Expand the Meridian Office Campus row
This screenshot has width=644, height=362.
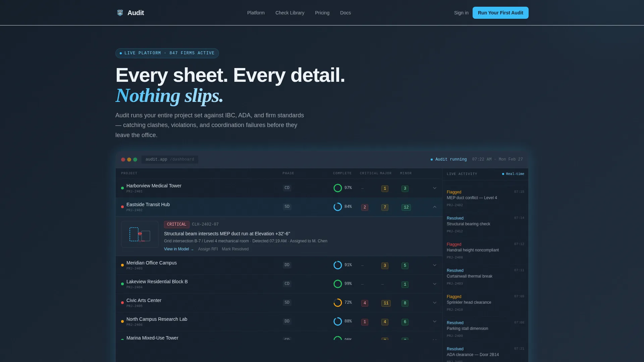435,265
